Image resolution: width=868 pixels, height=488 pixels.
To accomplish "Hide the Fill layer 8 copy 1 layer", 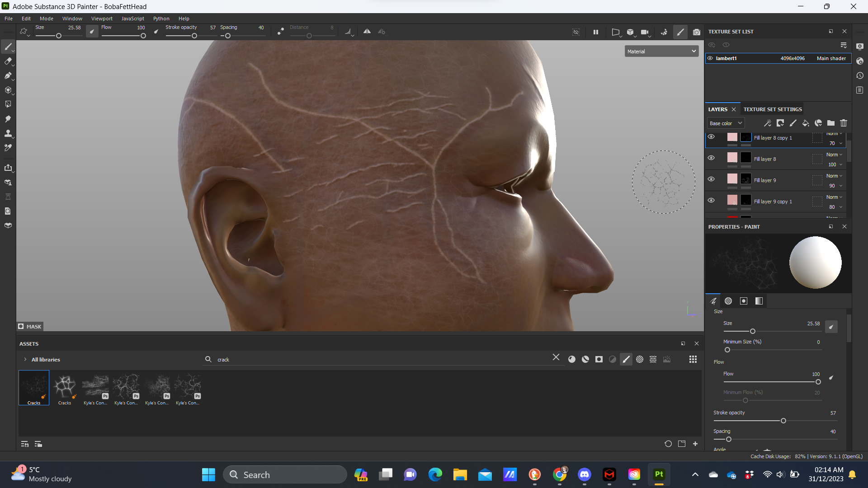I will (x=711, y=137).
